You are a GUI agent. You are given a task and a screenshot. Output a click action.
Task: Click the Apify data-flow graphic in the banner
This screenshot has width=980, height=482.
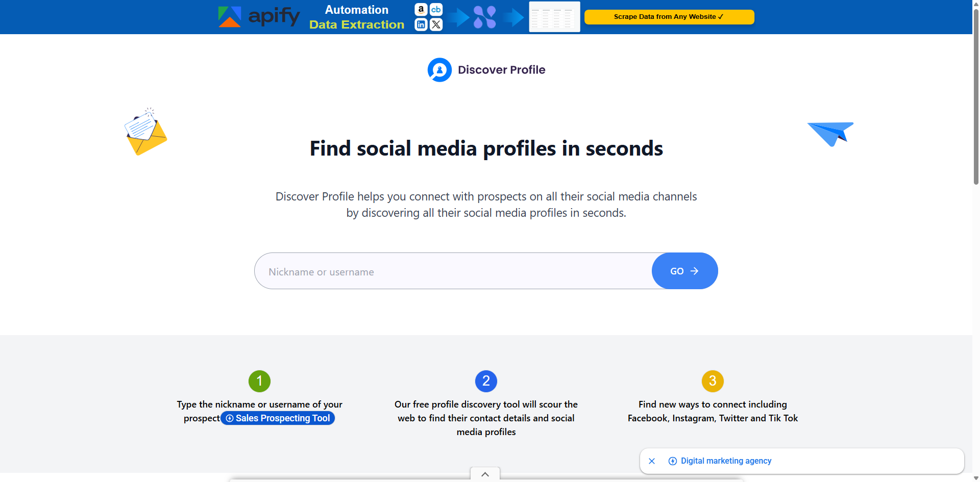coord(484,17)
